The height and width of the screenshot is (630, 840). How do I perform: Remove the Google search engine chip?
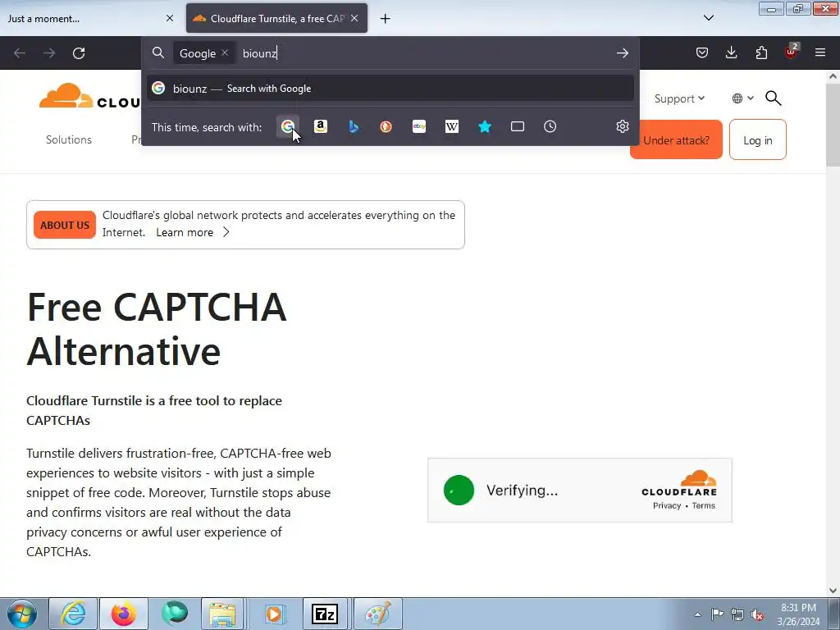(225, 52)
